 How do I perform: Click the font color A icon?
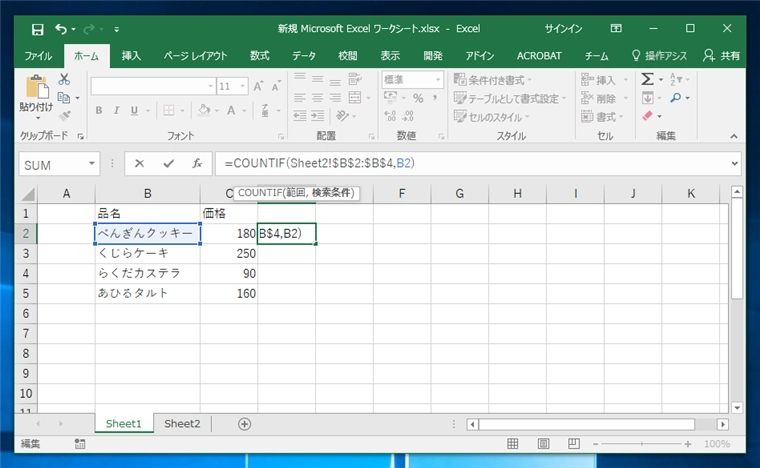click(x=231, y=110)
